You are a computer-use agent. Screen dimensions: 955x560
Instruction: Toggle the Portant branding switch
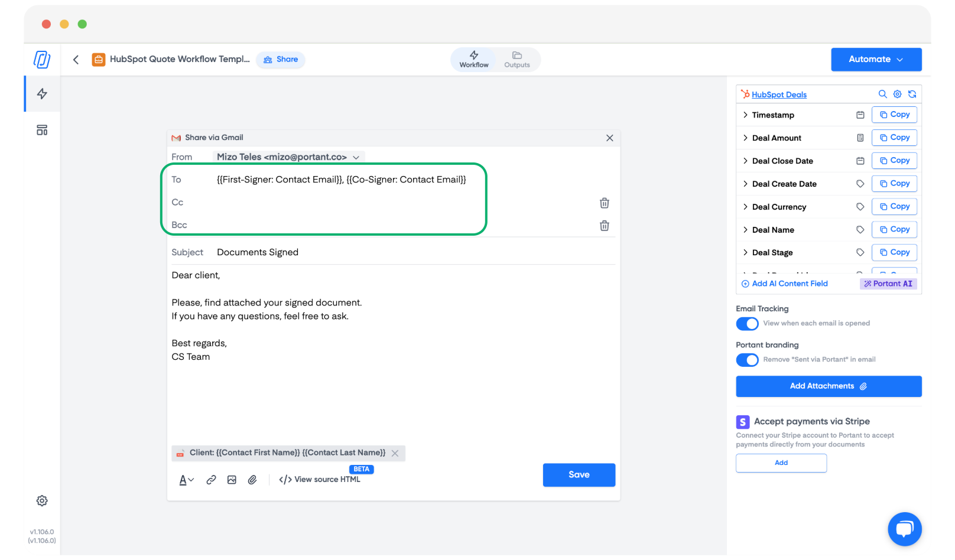(x=747, y=360)
